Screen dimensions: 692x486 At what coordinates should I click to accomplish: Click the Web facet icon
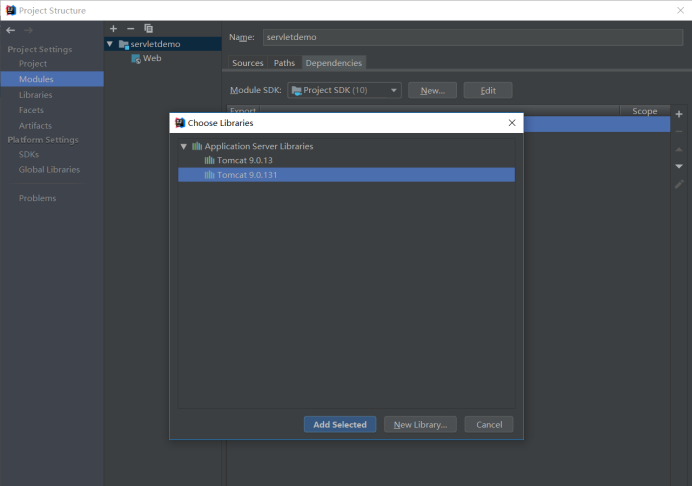point(136,58)
